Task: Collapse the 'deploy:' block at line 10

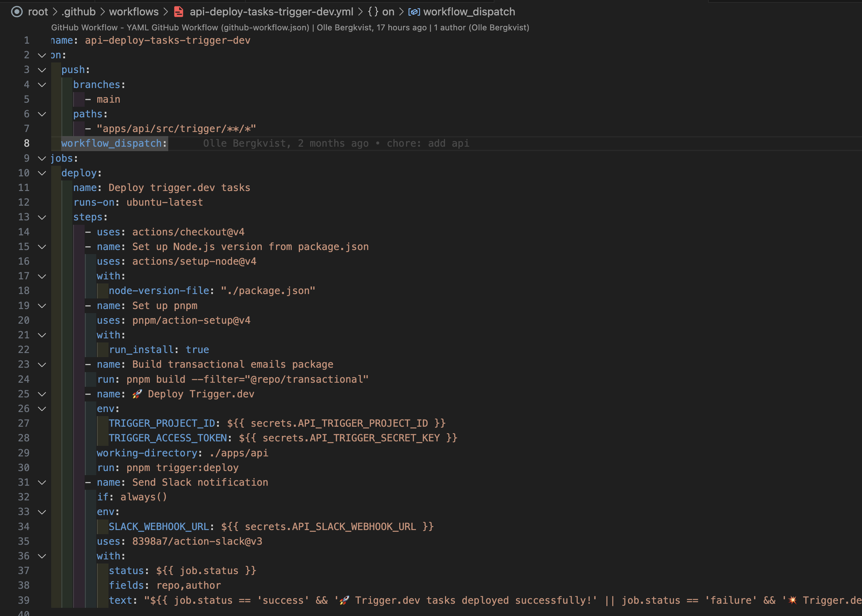Action: [x=42, y=173]
